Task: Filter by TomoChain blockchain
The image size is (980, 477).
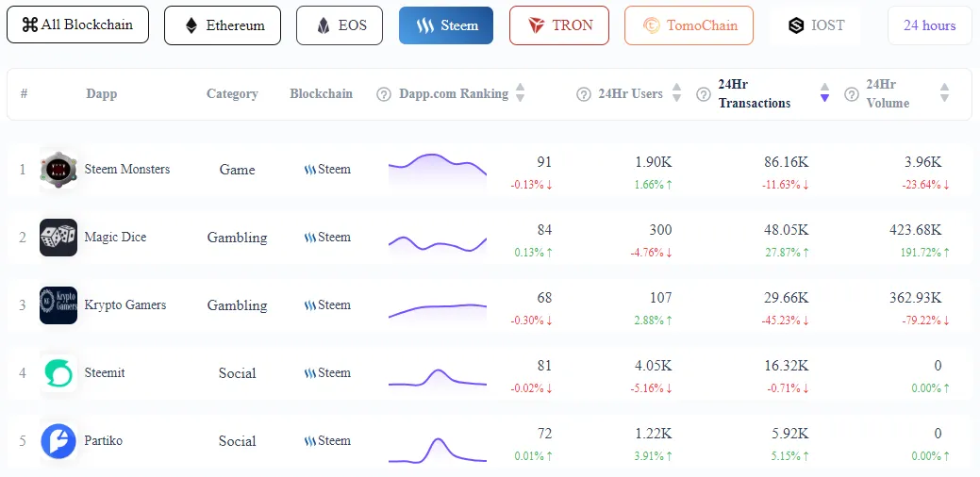Action: point(689,25)
